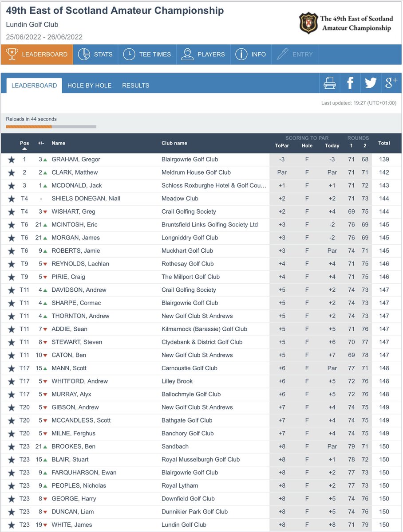Switch to the Results tab
Image resolution: width=403 pixels, height=532 pixels.
coord(136,86)
